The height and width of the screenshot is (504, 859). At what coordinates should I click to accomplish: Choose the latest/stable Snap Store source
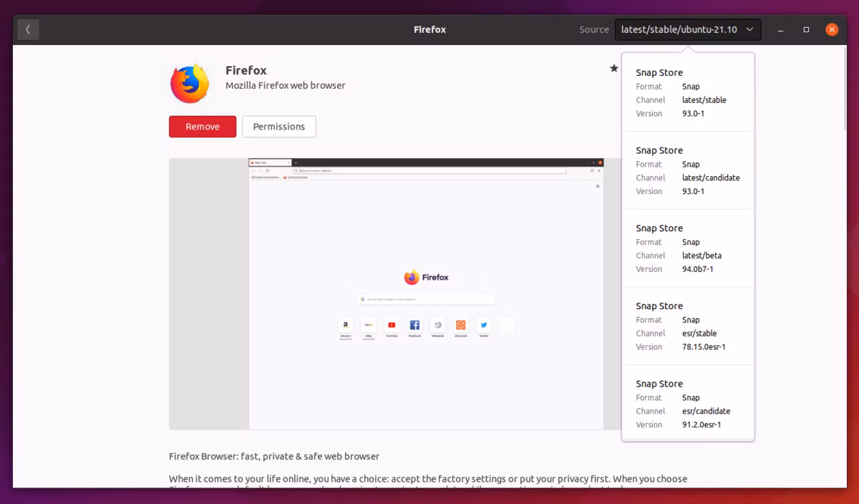coord(688,92)
